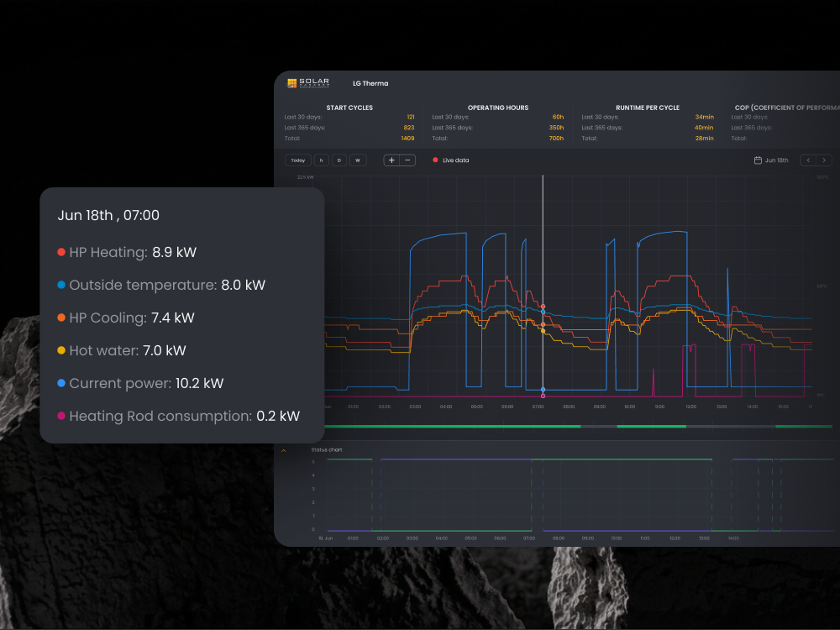Zoom out with the minus button
This screenshot has height=630, width=840.
[x=407, y=160]
